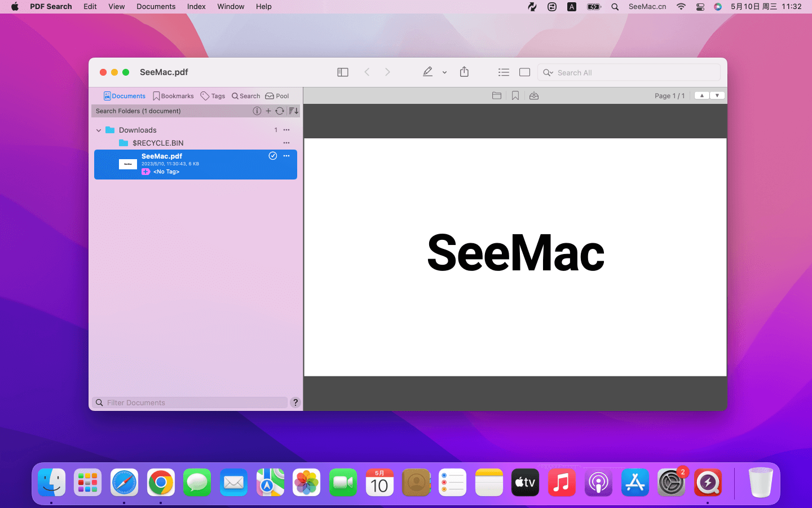The width and height of the screenshot is (812, 508).
Task: Open the Index menu
Action: coord(196,7)
